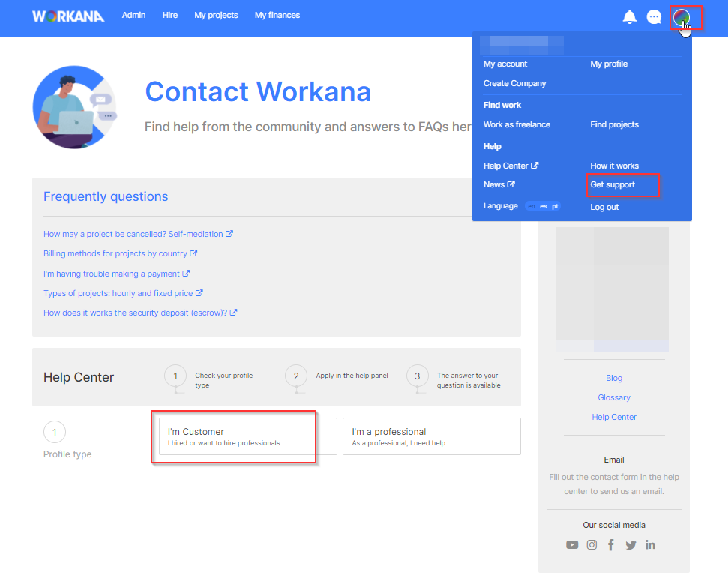The height and width of the screenshot is (584, 728).
Task: Click step 3 'The answer to your question'
Action: (x=454, y=380)
